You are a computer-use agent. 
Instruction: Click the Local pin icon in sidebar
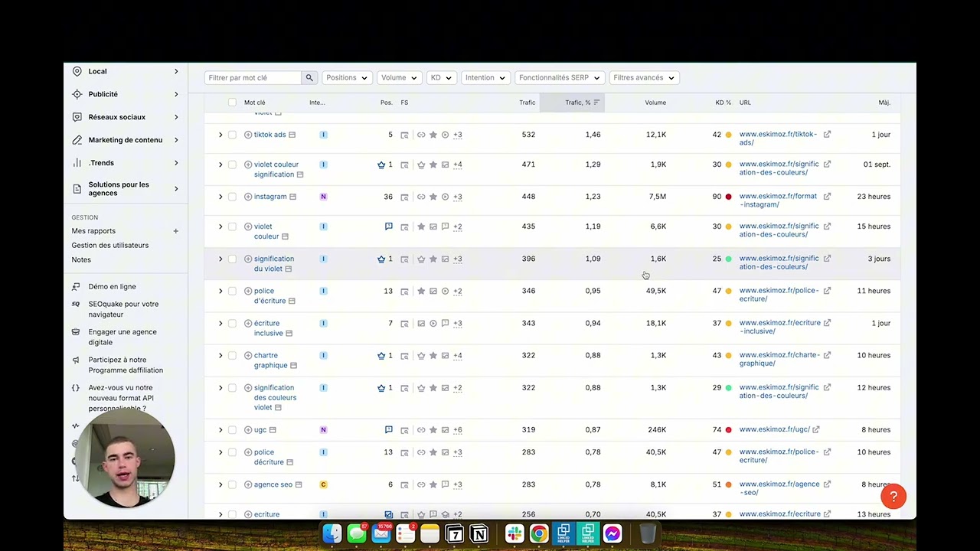coord(77,71)
